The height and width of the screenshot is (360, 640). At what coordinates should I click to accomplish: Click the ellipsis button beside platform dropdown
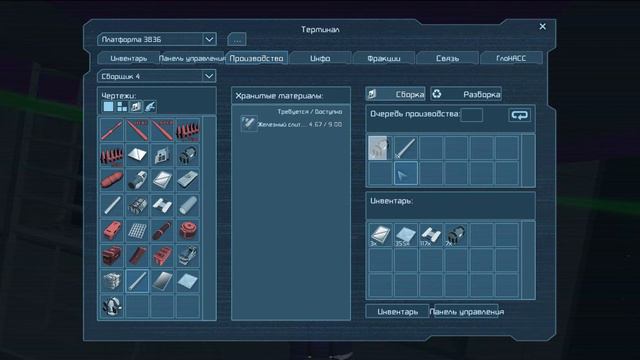237,40
